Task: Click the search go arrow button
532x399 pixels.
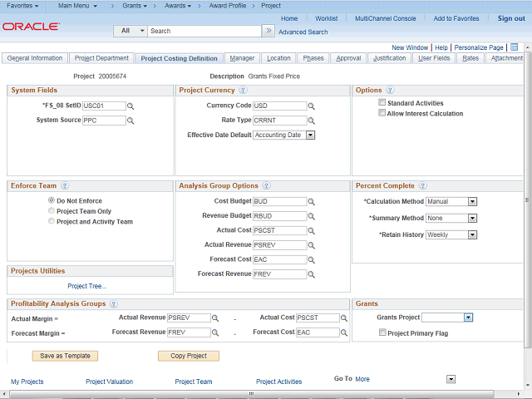Action: 268,31
